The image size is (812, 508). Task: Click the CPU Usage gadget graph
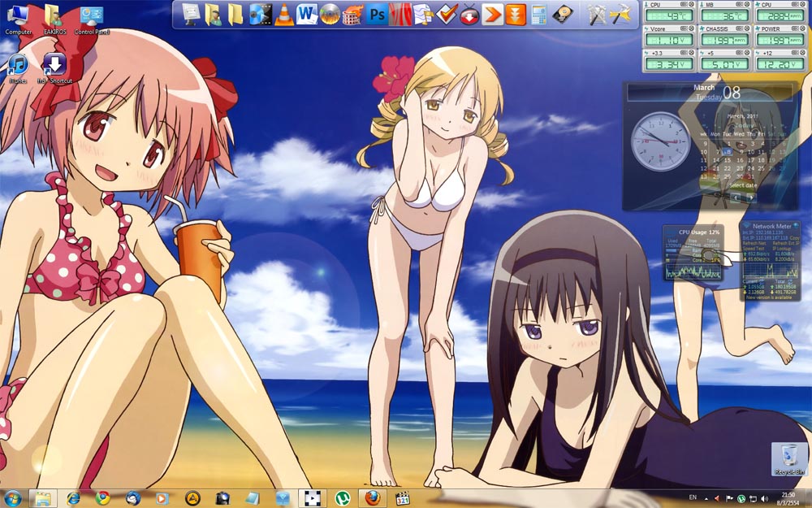(x=692, y=270)
